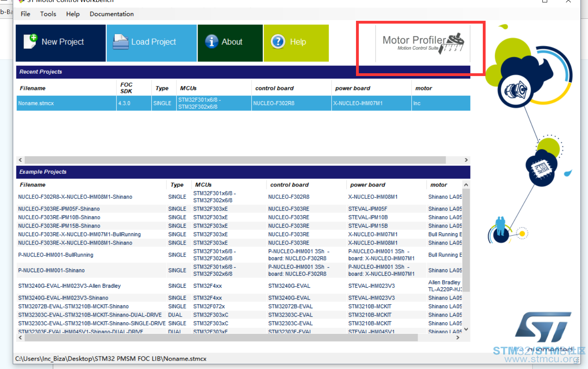The image size is (588, 369).
Task: Select the Shinano-SINGLE-DRIVE STM32303C example
Action: pos(239,323)
